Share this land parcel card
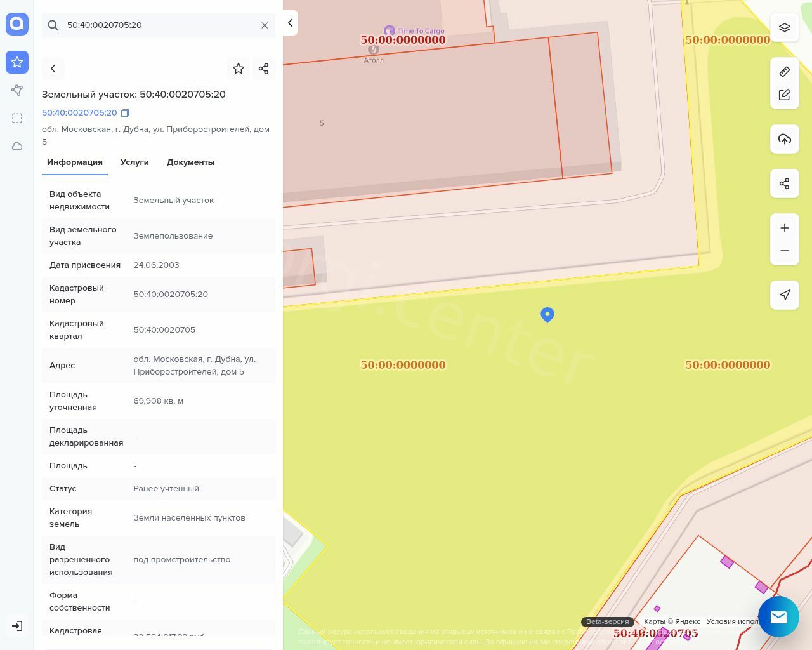The image size is (812, 650). click(x=264, y=69)
